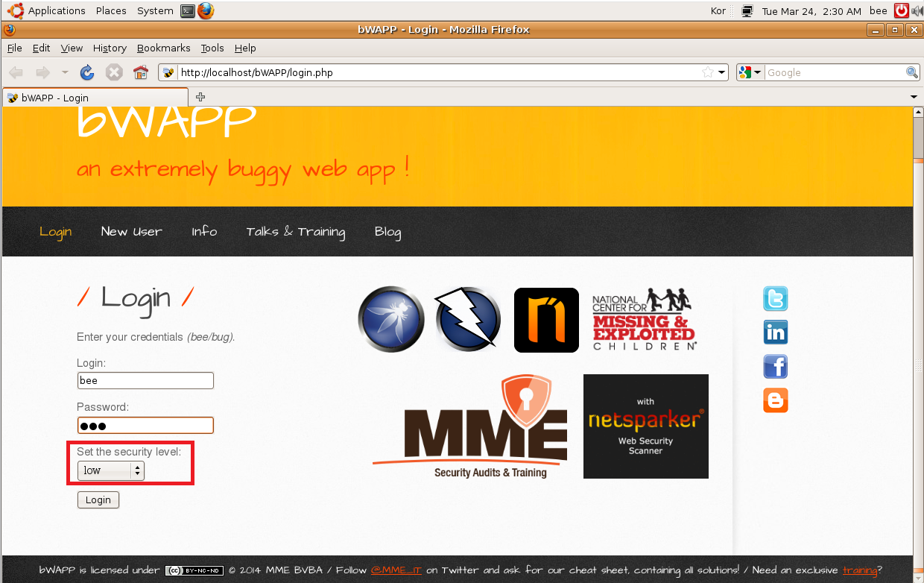Follow the @MME_IT Twitter link
Image resolution: width=924 pixels, height=583 pixels.
tap(396, 570)
